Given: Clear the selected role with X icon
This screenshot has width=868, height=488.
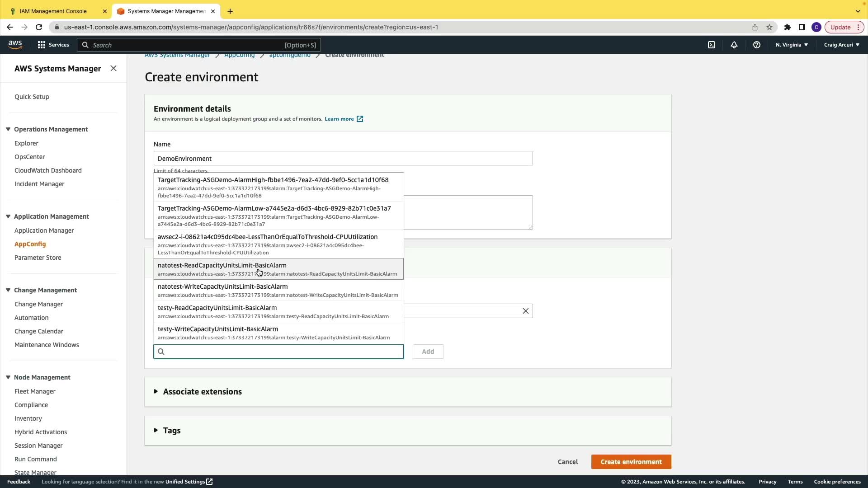Looking at the screenshot, I should (526, 311).
